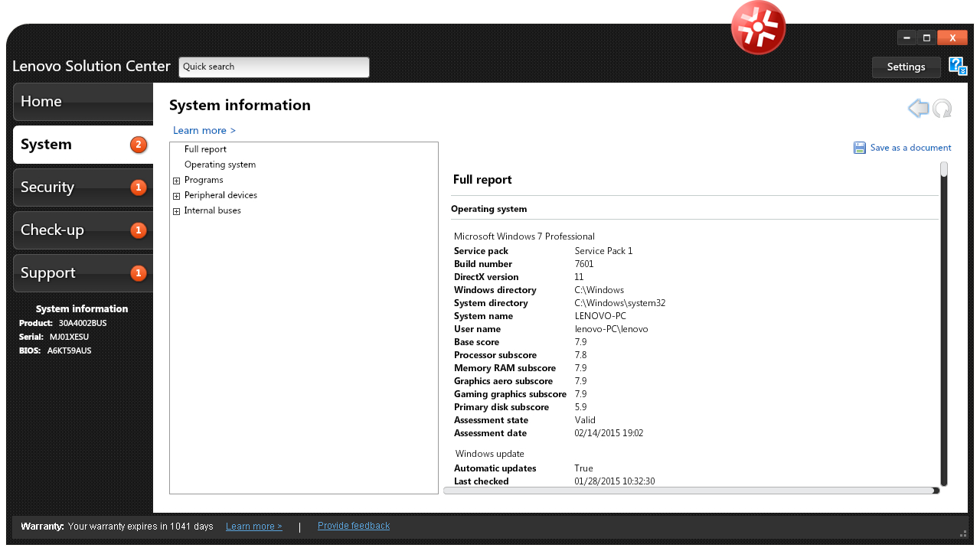
Task: Close the window with the X button
Action: click(952, 37)
